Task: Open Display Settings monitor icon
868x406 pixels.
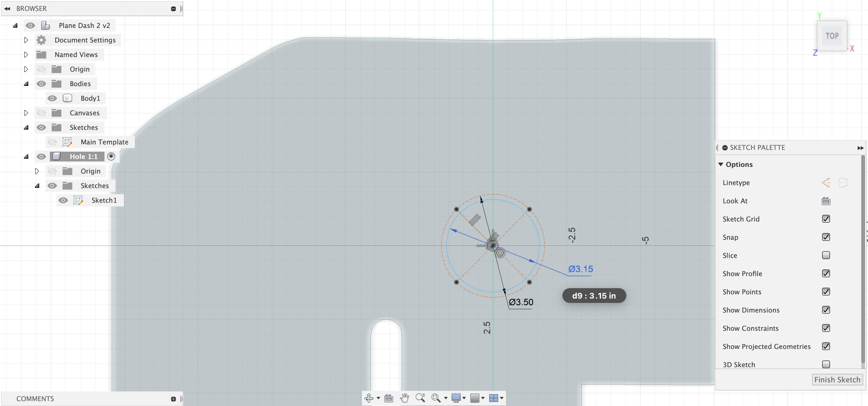Action: [456, 398]
